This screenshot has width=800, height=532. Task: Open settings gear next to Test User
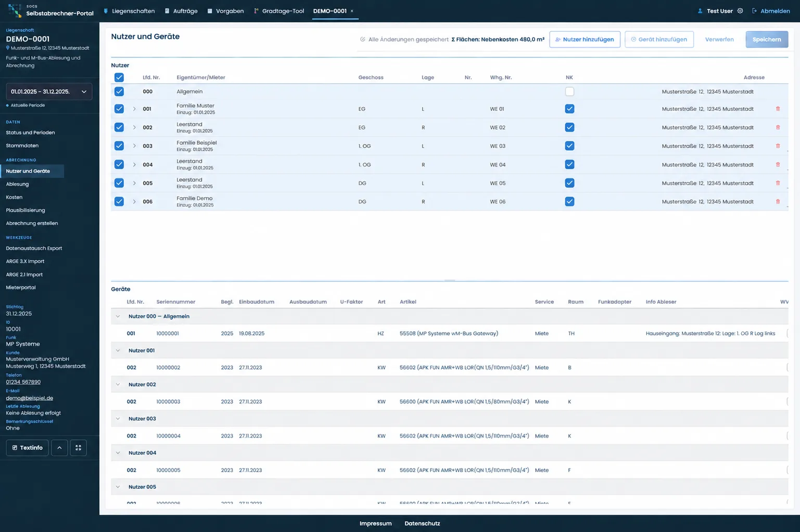[x=740, y=11]
